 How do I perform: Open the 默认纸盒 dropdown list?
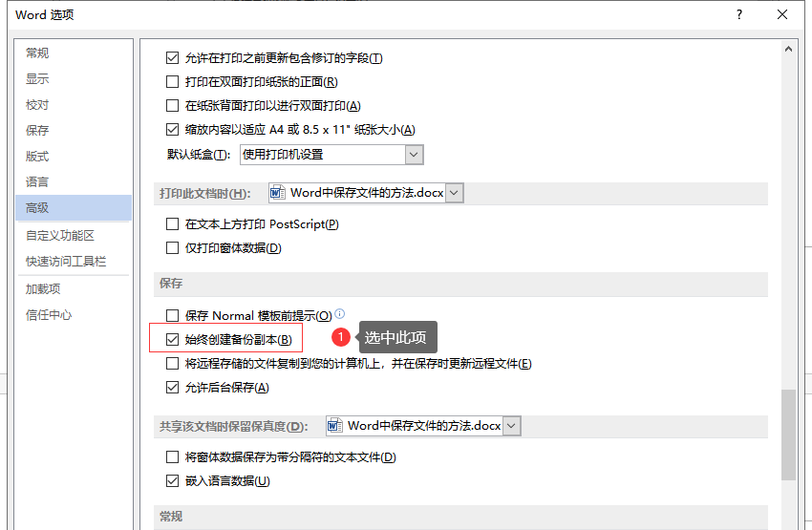414,154
